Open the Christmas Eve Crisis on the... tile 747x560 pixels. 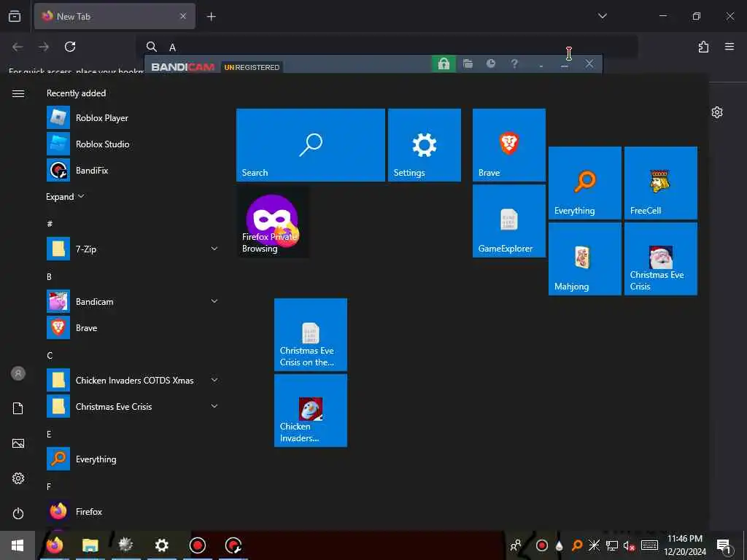tap(311, 334)
